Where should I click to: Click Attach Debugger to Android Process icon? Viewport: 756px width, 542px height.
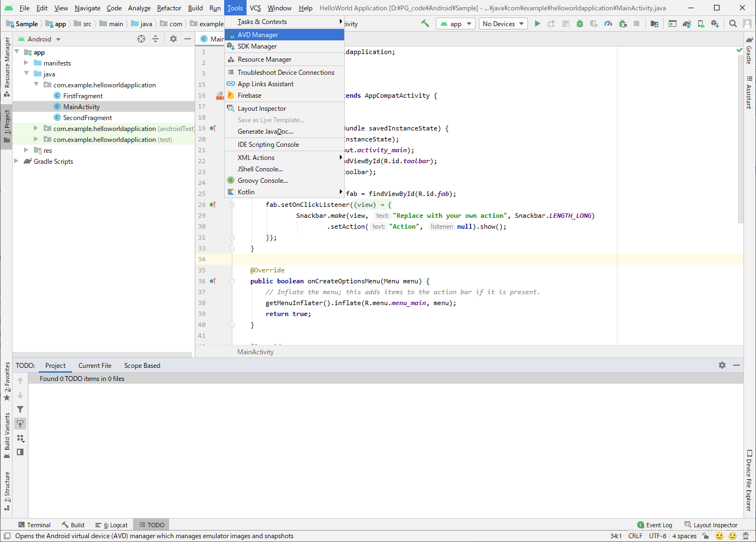click(622, 23)
